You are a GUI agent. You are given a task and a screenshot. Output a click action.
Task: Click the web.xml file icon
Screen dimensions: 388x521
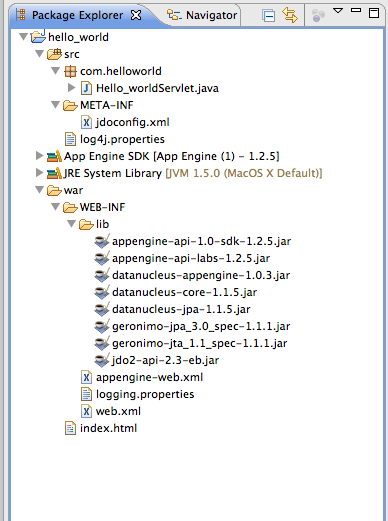[86, 411]
